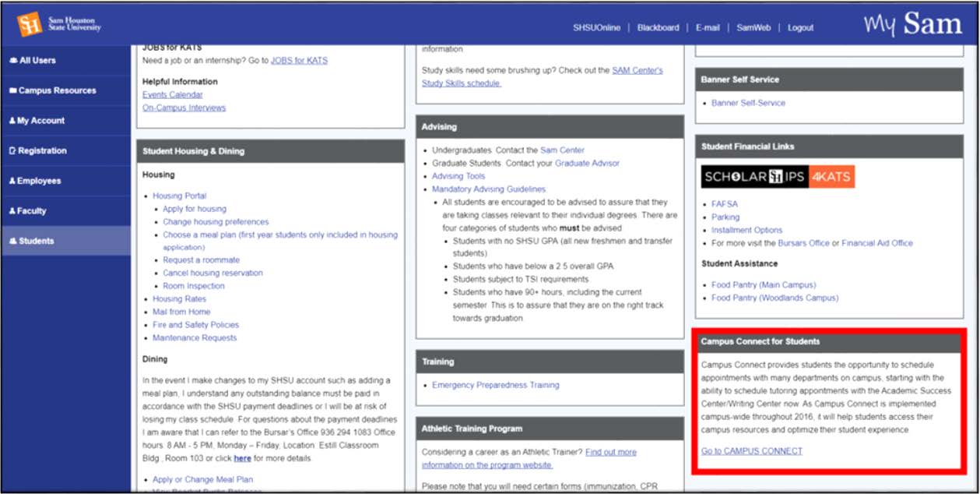Viewport: 980px width, 494px height.
Task: Open E-mail from the top bar
Action: click(708, 27)
